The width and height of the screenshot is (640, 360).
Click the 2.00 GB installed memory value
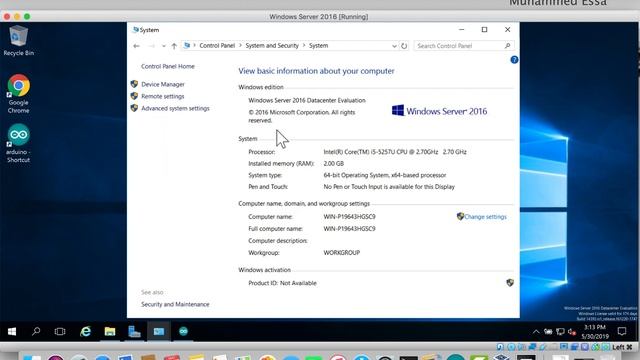coord(333,163)
